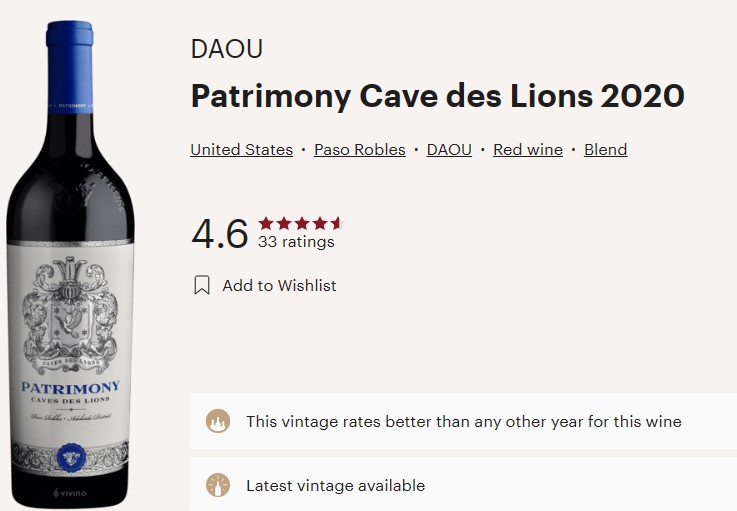Click the half-filled fifth rating star

point(336,223)
